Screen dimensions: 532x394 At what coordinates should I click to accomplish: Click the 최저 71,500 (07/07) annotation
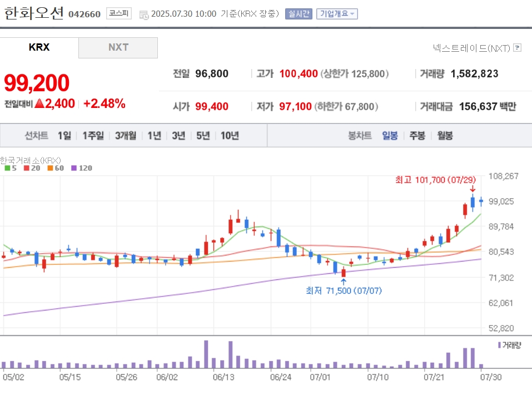(344, 290)
